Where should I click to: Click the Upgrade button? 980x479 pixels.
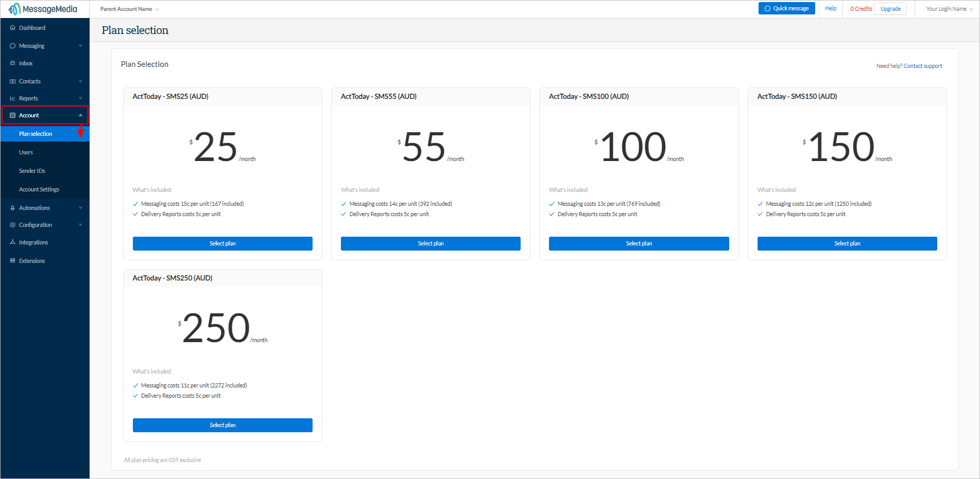(890, 9)
